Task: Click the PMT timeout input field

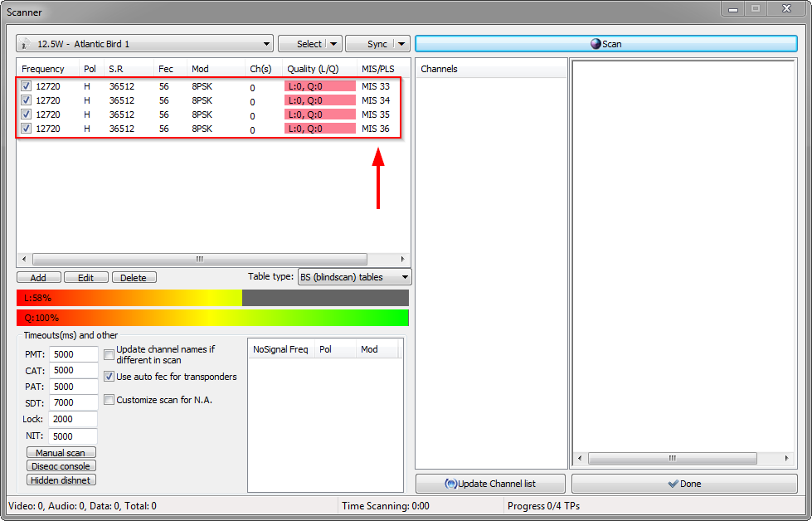Action: pos(73,354)
